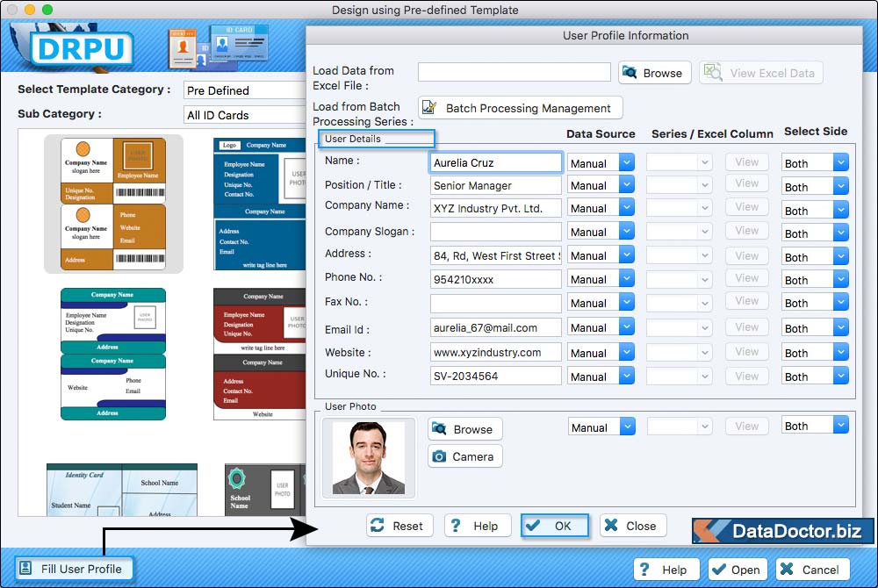The height and width of the screenshot is (588, 878).
Task: Click the green macOS zoom window button
Action: (47, 10)
